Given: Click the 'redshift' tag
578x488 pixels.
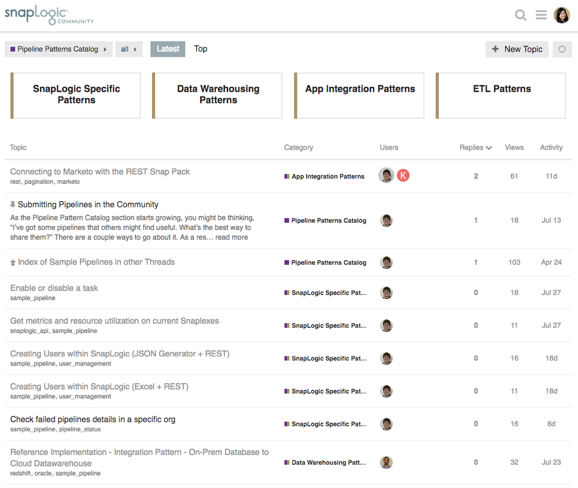Looking at the screenshot, I should [20, 473].
